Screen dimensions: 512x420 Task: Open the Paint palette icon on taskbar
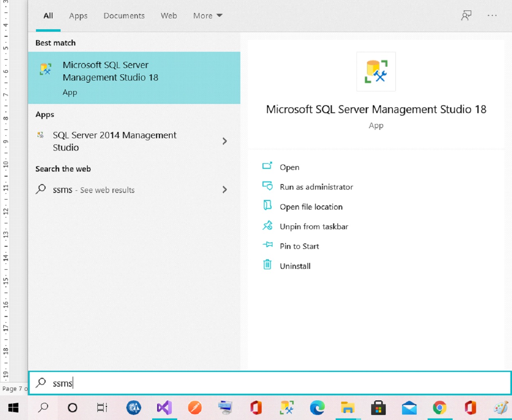coord(500,407)
